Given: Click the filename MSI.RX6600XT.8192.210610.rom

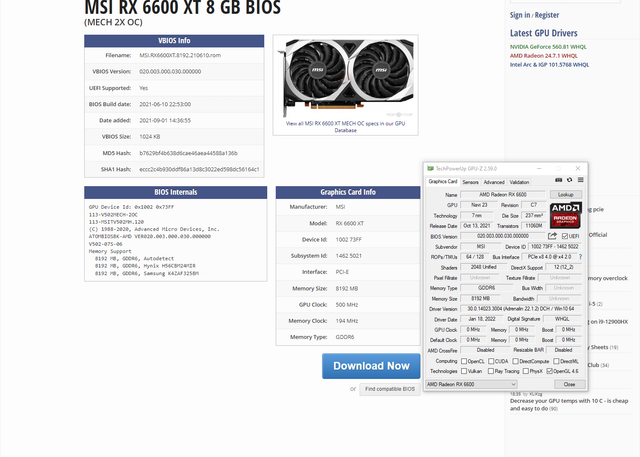Looking at the screenshot, I should click(180, 55).
